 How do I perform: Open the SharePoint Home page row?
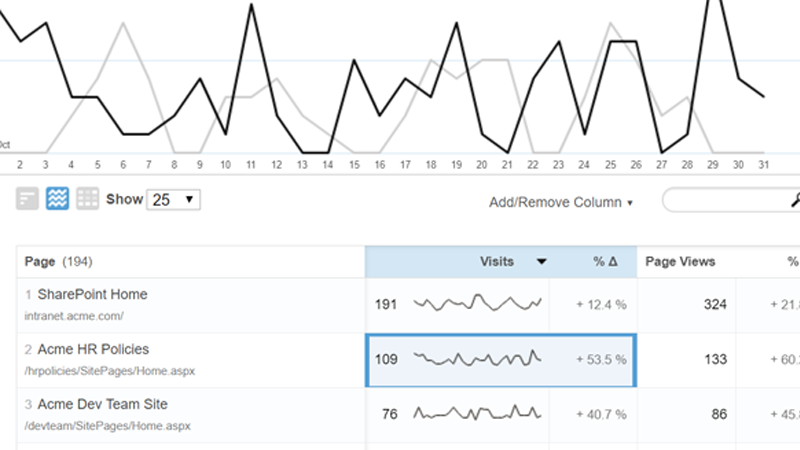pyautogui.click(x=92, y=294)
